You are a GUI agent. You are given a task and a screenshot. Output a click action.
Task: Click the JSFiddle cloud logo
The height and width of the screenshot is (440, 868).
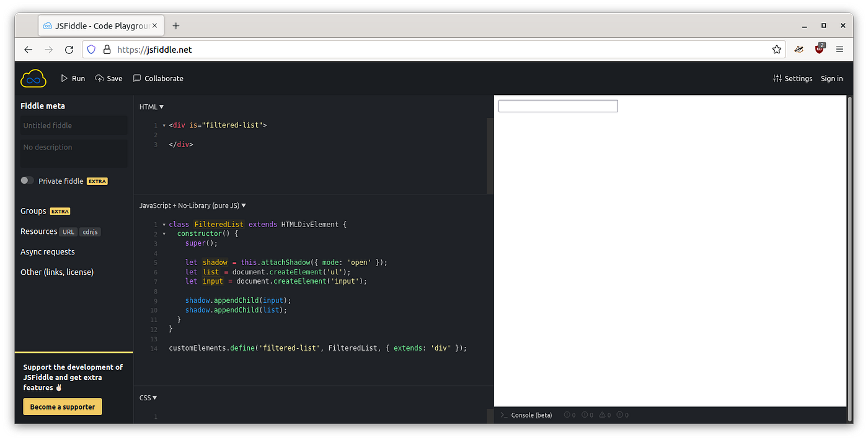click(x=33, y=78)
